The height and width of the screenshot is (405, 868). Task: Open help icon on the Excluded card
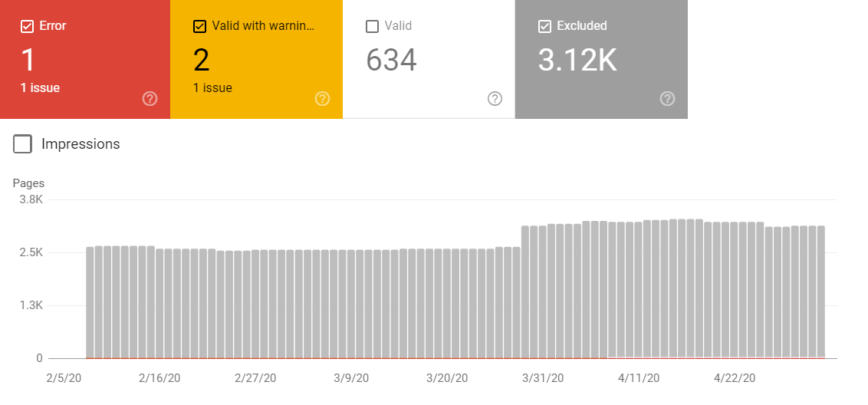click(668, 99)
